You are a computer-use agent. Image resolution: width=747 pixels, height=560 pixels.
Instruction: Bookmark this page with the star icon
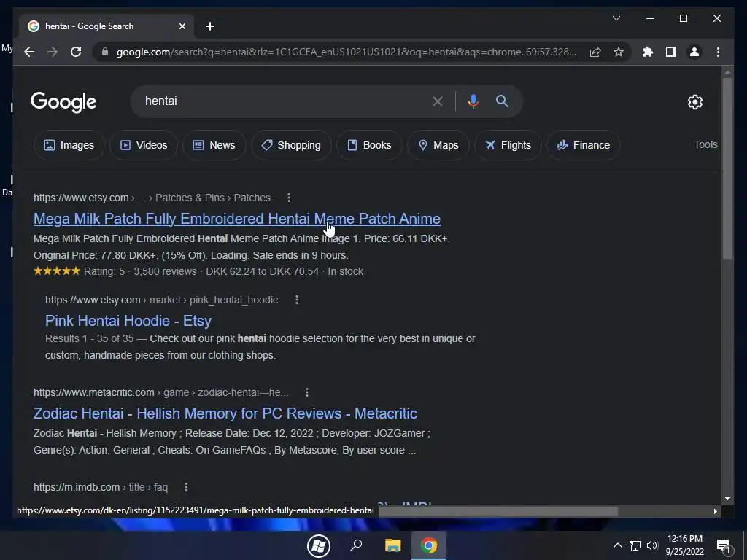coord(619,52)
